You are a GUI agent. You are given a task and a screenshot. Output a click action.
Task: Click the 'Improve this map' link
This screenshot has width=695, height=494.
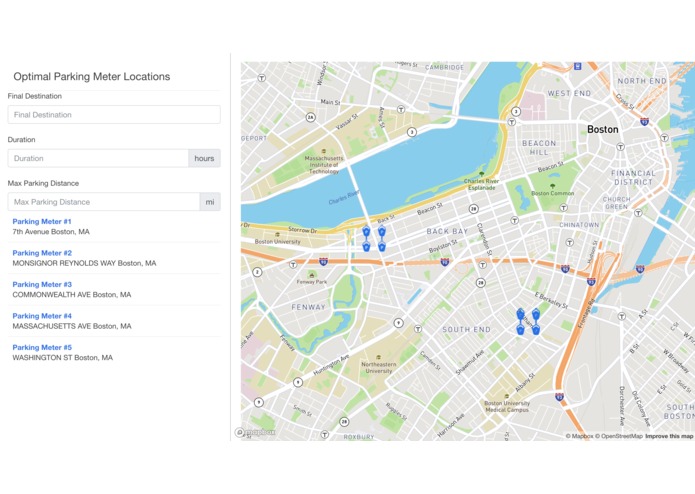click(669, 436)
